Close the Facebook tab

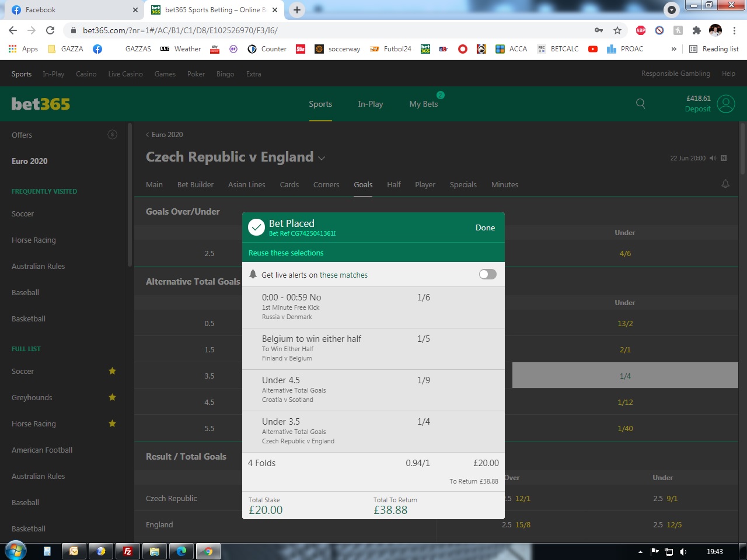click(135, 10)
